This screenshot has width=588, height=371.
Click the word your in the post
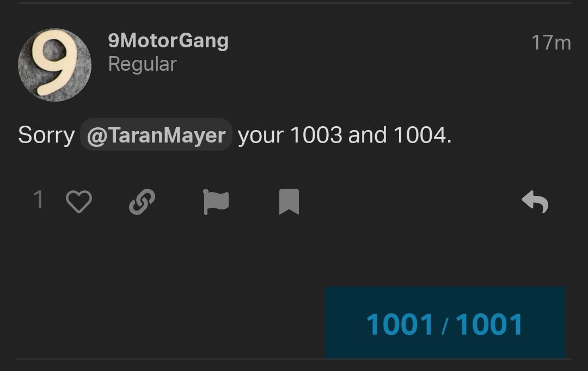coord(261,135)
